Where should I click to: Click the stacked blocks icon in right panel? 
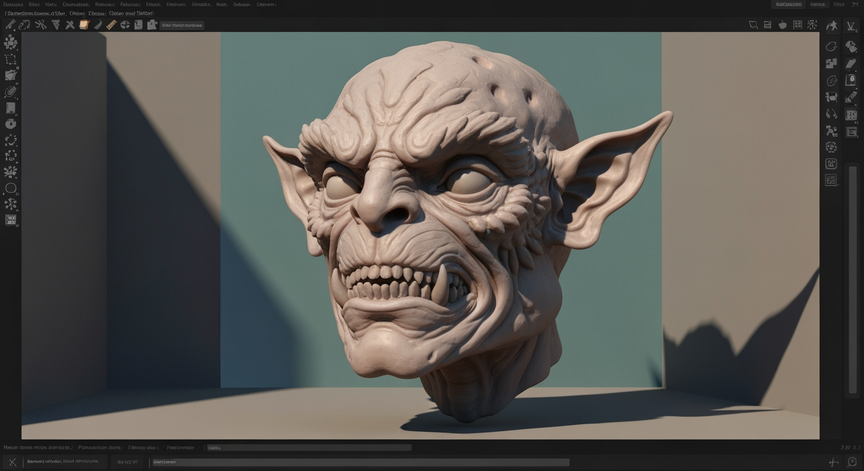click(x=831, y=63)
